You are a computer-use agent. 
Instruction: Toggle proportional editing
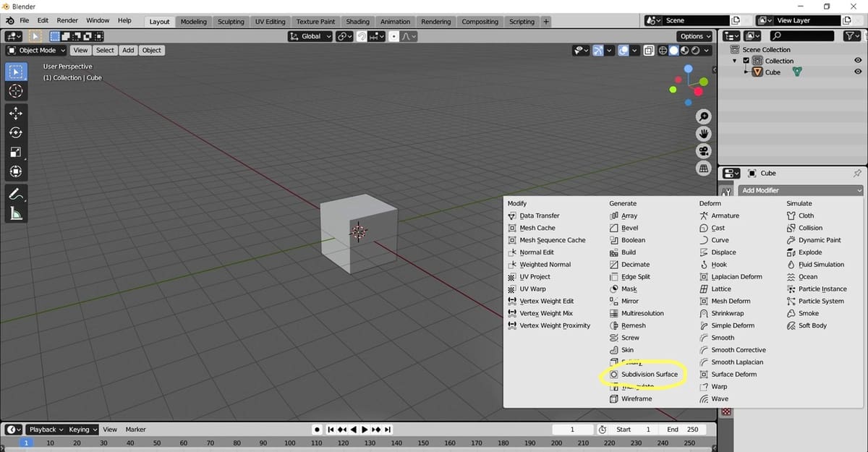393,36
